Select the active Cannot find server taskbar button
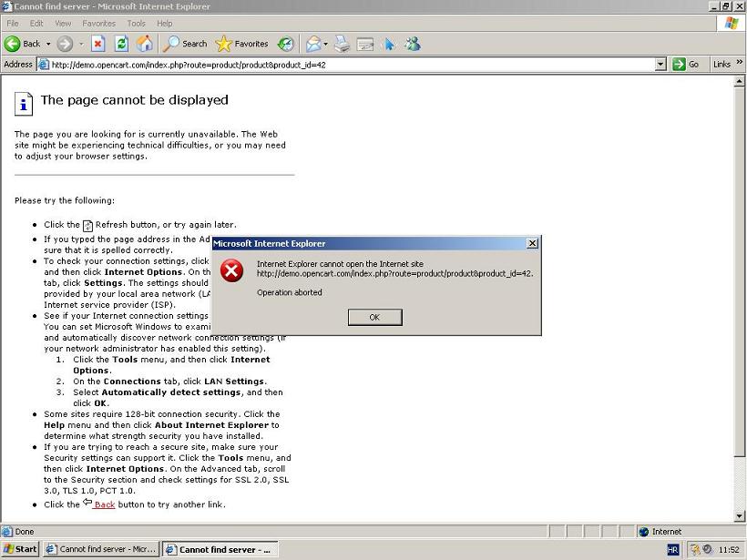Screen dimensions: 747x560 click(x=220, y=549)
